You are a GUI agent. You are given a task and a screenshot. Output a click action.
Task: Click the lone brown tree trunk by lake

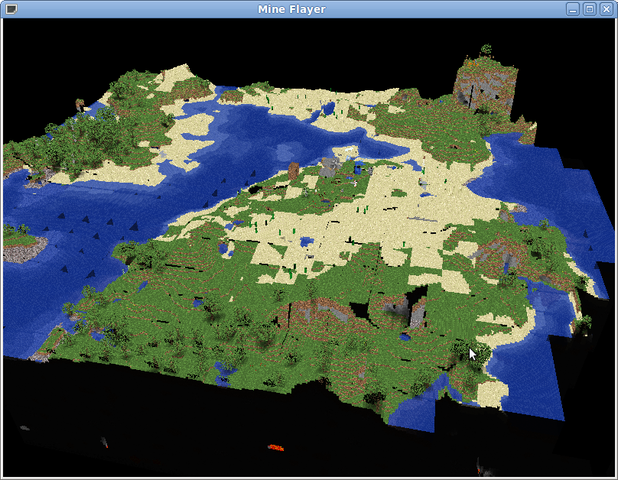(x=293, y=171)
